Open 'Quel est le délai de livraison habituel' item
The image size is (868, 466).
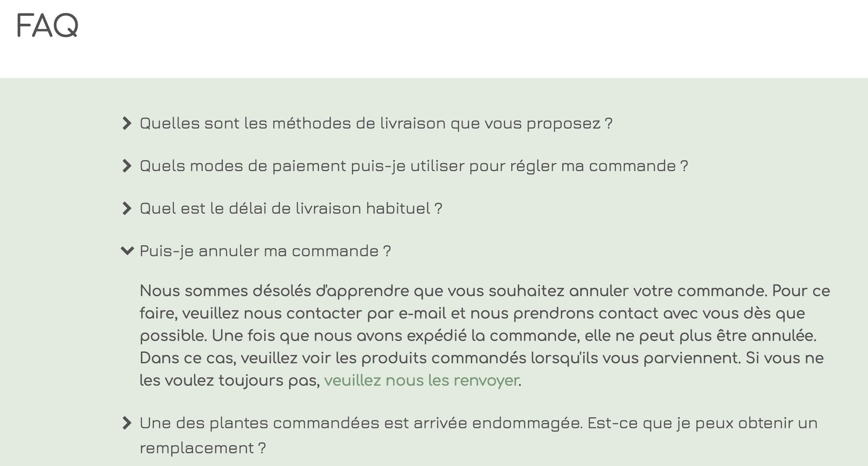point(290,209)
